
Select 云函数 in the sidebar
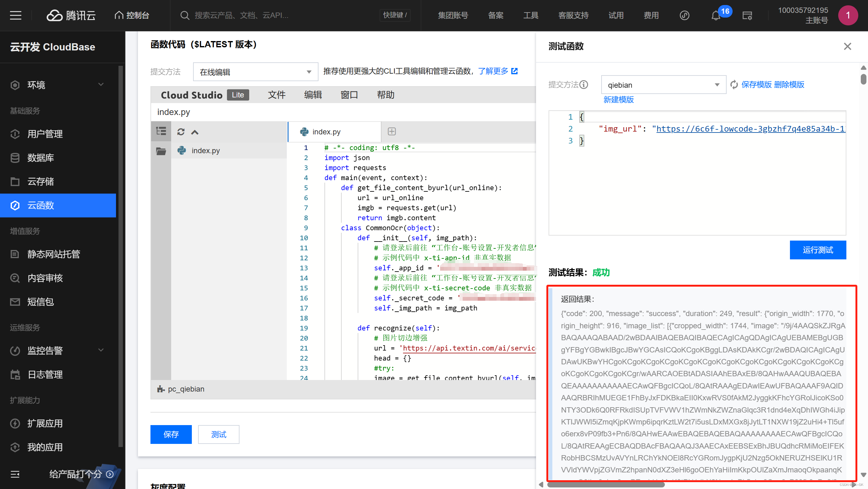click(x=41, y=205)
